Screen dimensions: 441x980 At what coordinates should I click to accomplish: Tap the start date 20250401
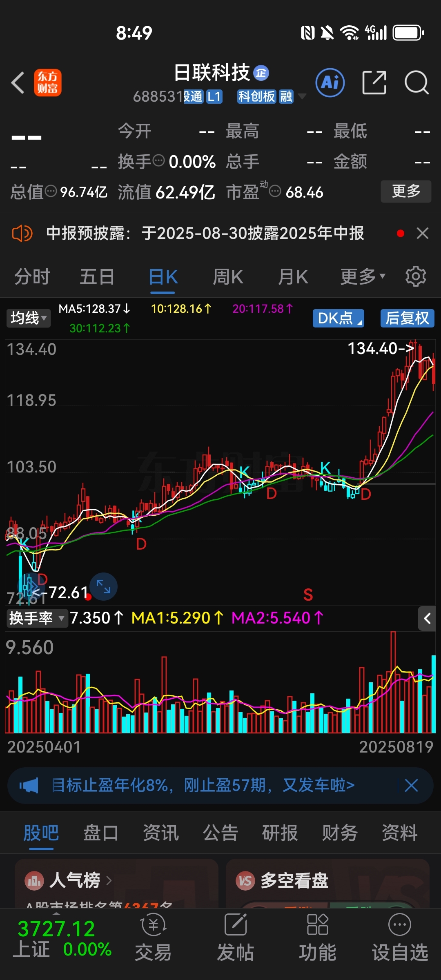44,747
